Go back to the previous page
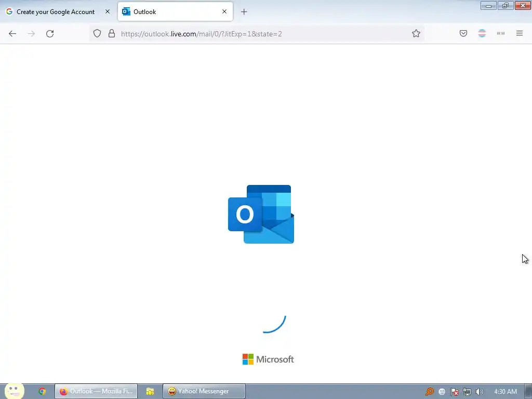532x399 pixels. coord(12,34)
